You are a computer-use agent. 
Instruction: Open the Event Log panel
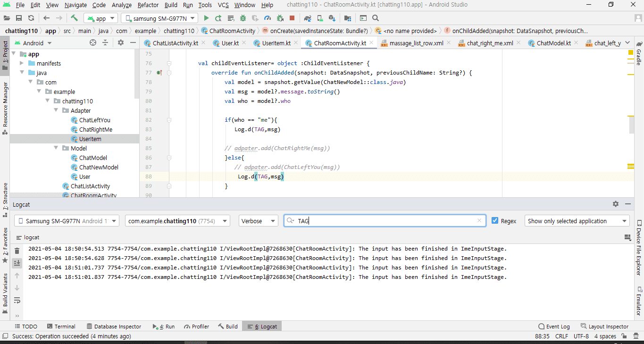(x=554, y=327)
